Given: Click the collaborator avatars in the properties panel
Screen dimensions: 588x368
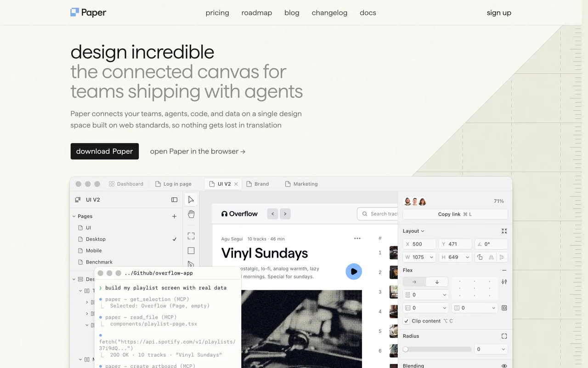Looking at the screenshot, I should tap(415, 201).
